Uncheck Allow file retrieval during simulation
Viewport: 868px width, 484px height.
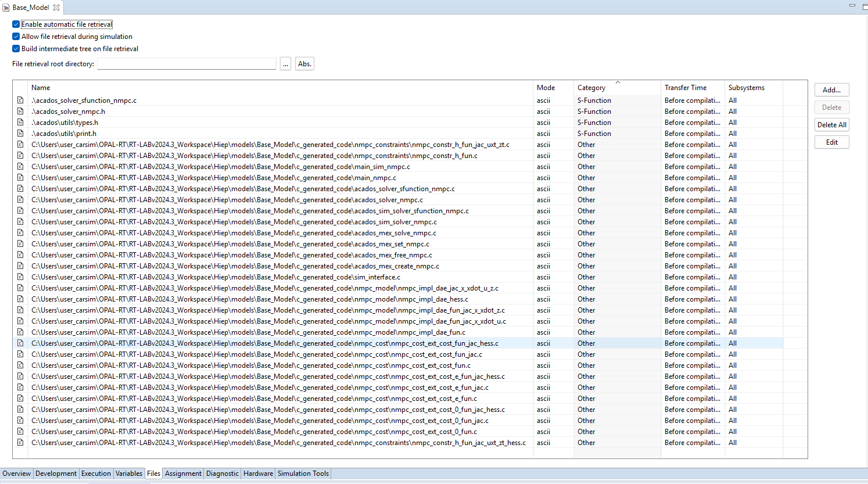tap(16, 37)
